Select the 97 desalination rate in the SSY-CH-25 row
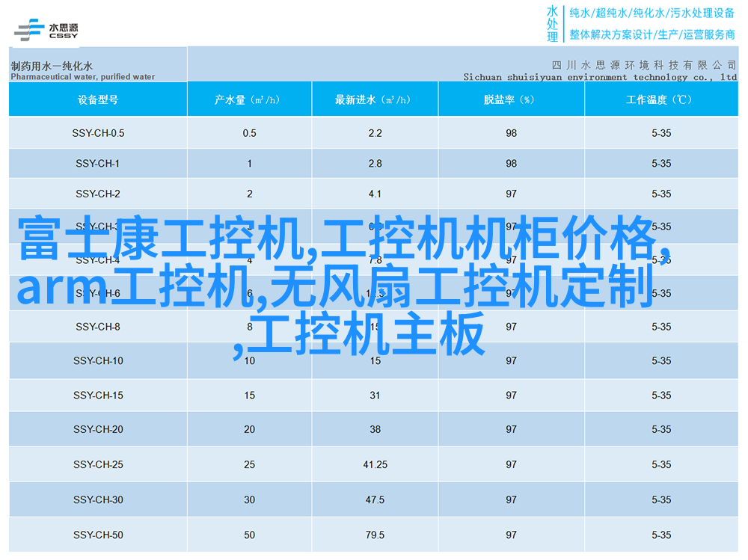The width and height of the screenshot is (748, 560). (x=512, y=464)
